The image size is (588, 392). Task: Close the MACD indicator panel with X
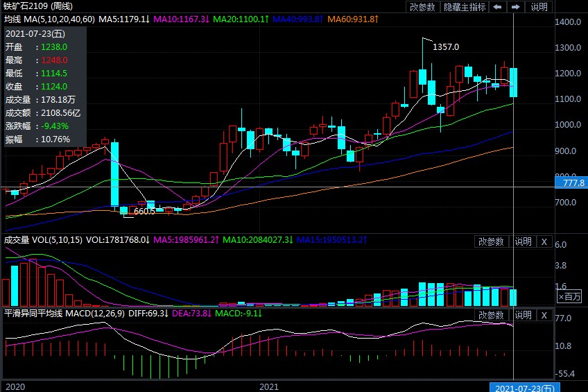tap(544, 315)
